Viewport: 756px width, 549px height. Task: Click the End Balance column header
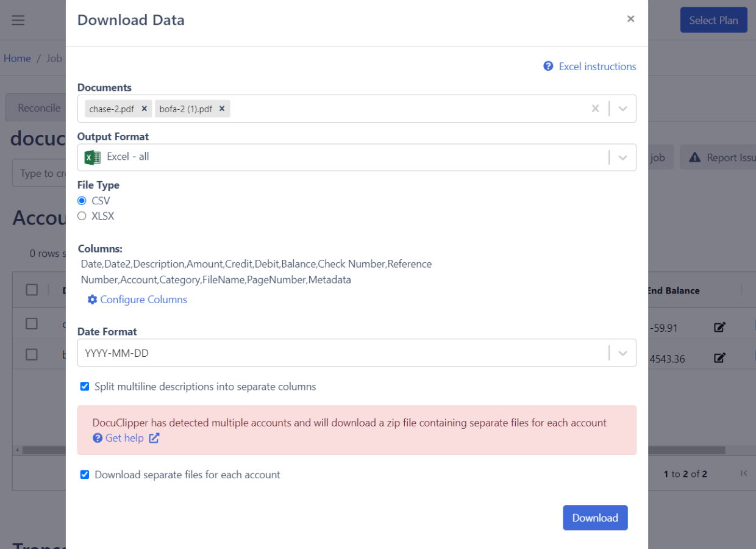673,291
